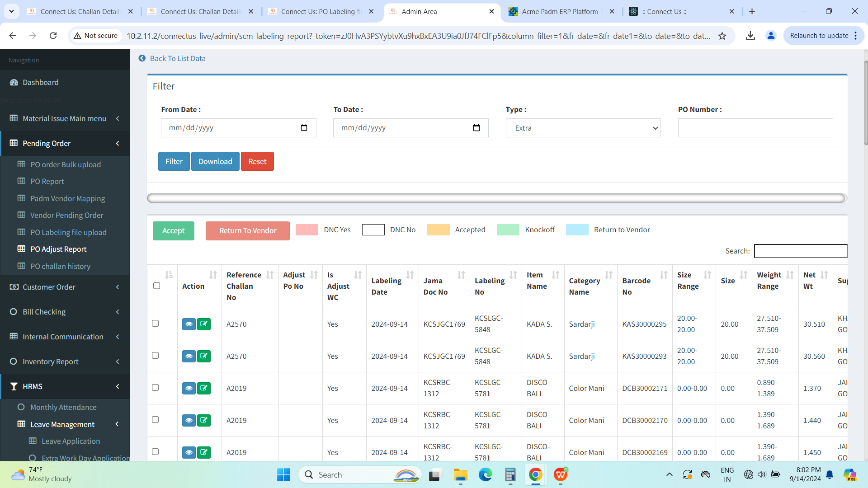Open the Windows Start menu
Viewport: 868px width, 488px height.
tap(283, 474)
